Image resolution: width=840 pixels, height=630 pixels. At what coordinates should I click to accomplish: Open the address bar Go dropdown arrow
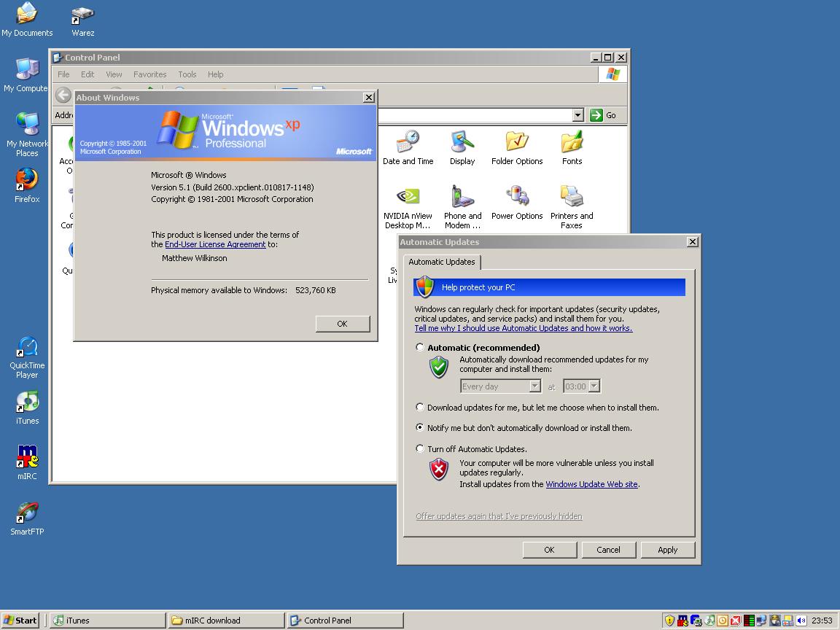[x=578, y=114]
